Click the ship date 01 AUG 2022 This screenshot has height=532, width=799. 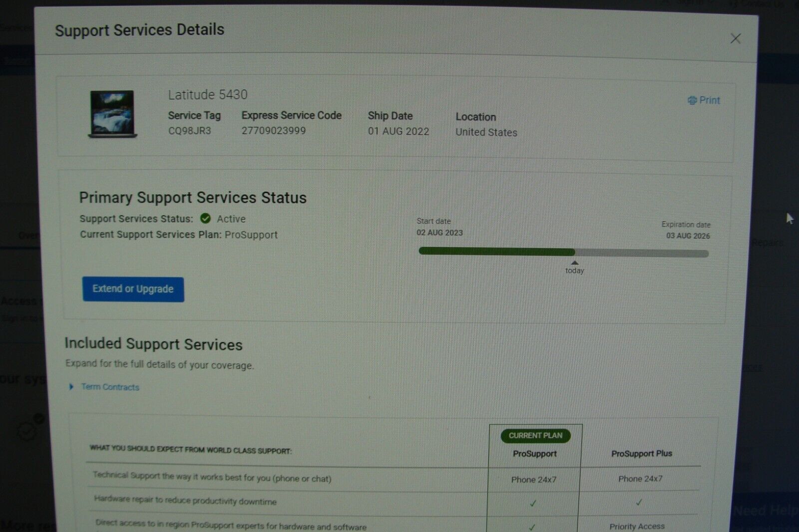click(399, 131)
